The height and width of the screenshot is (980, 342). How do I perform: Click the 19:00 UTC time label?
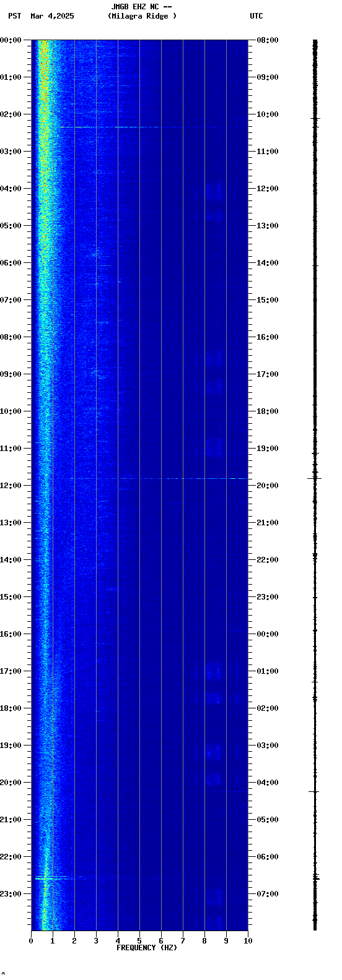268,449
